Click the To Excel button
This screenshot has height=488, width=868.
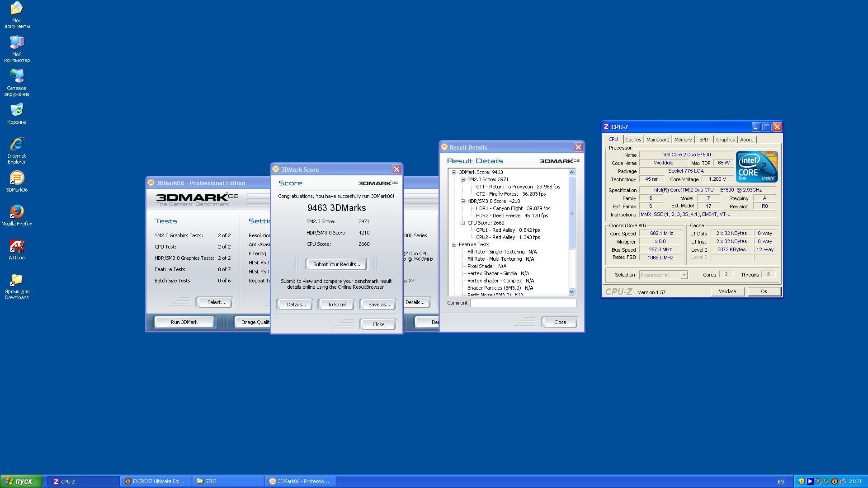(x=336, y=305)
